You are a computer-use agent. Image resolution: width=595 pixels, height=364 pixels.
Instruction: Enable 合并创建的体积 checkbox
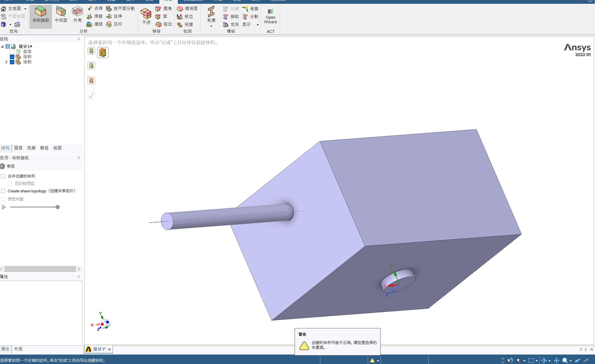coord(3,176)
